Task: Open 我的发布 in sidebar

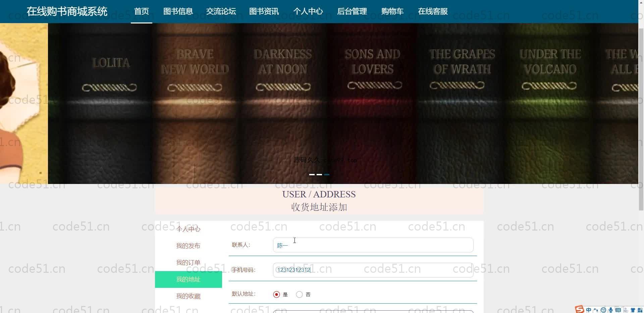Action: (188, 246)
